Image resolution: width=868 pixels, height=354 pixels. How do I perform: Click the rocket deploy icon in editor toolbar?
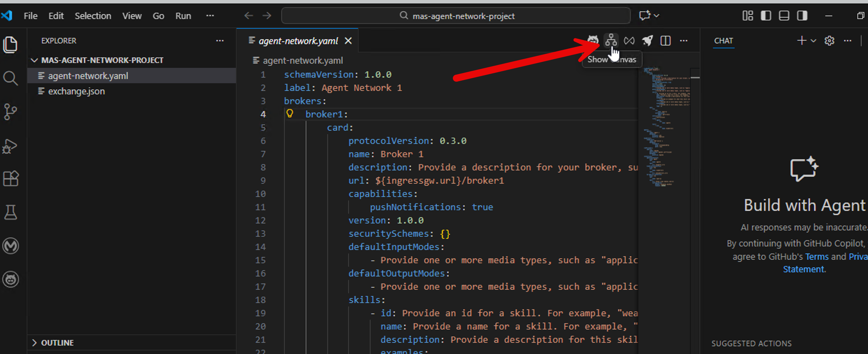pyautogui.click(x=648, y=40)
